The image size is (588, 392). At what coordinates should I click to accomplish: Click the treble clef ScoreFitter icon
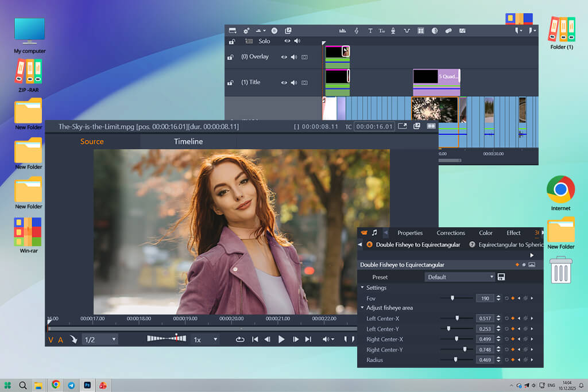point(357,31)
